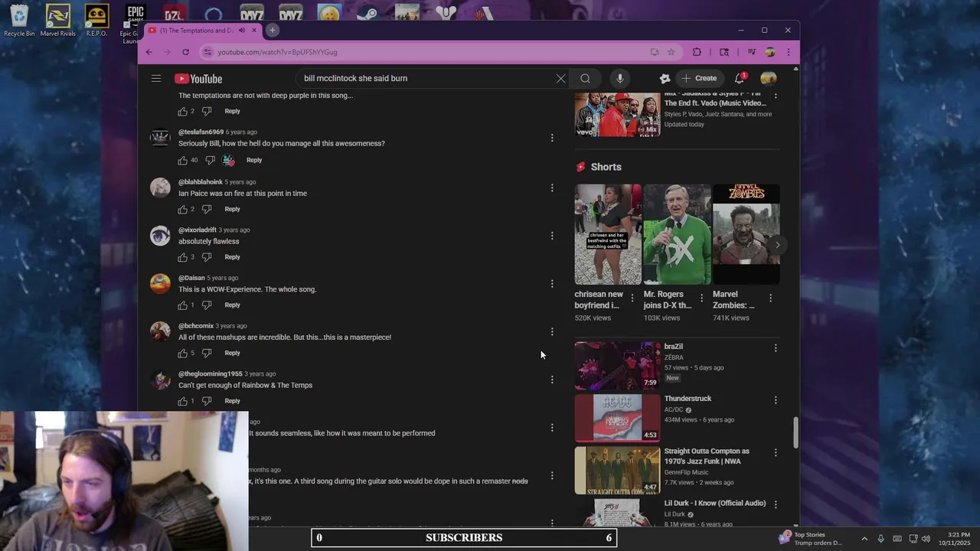Image resolution: width=980 pixels, height=551 pixels.
Task: Reload the page in browser
Action: pos(185,52)
